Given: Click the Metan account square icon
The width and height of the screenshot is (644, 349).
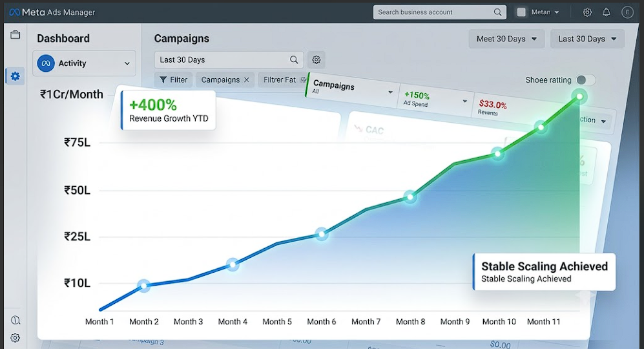Looking at the screenshot, I should click(521, 12).
